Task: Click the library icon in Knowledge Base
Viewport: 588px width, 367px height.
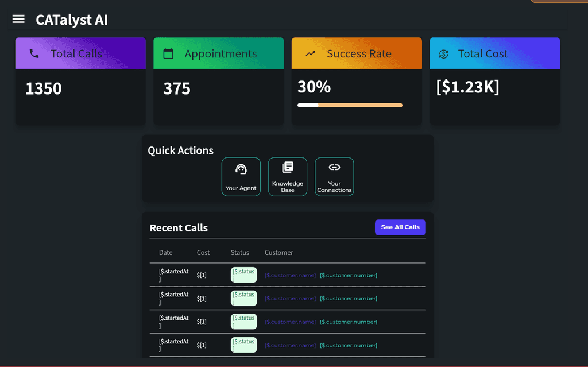Action: pos(288,167)
